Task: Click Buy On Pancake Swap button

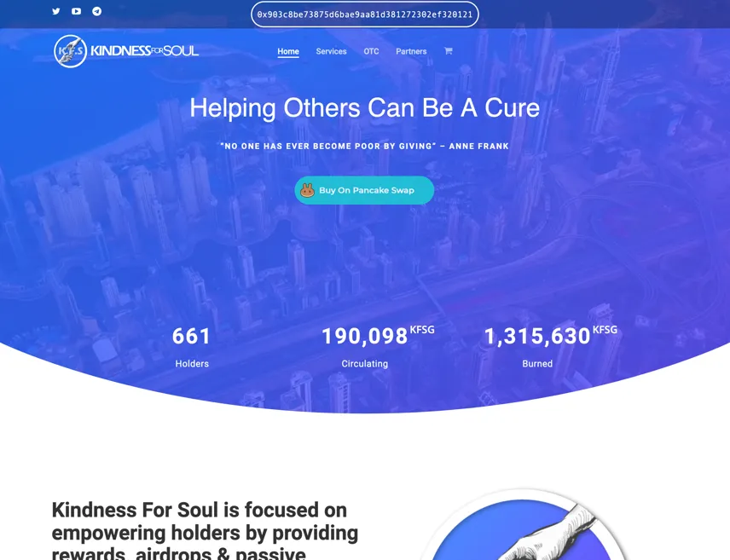Action: pos(364,190)
